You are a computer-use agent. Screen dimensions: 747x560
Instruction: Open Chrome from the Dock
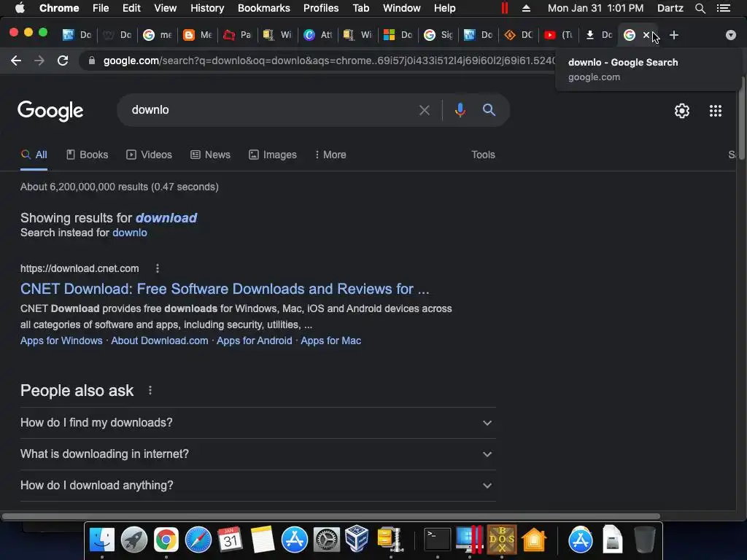pyautogui.click(x=166, y=540)
